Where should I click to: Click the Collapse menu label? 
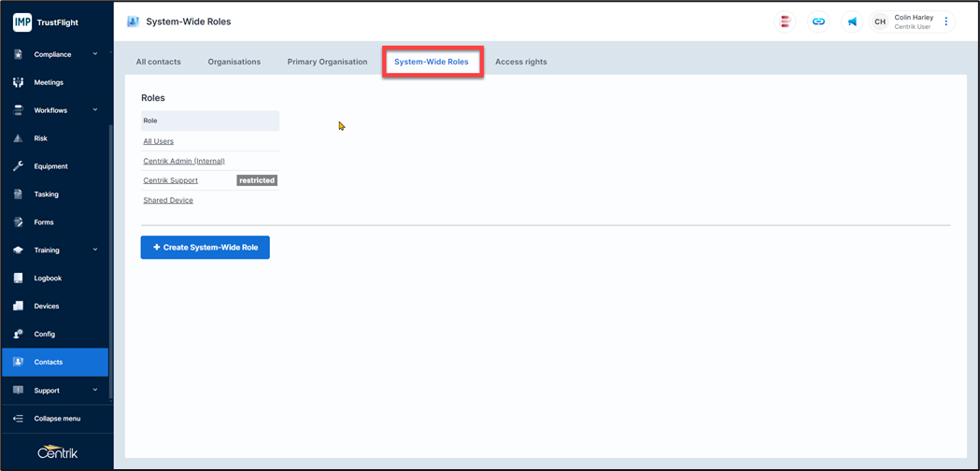coord(57,419)
